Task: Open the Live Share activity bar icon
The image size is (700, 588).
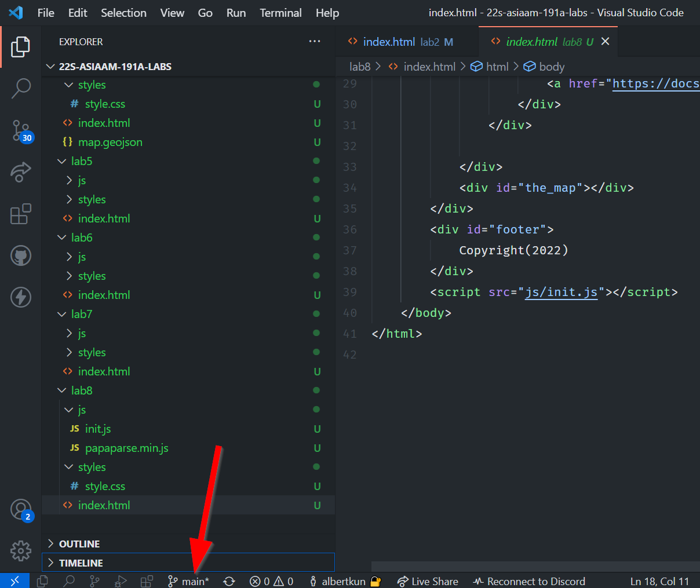Action: coord(21,172)
